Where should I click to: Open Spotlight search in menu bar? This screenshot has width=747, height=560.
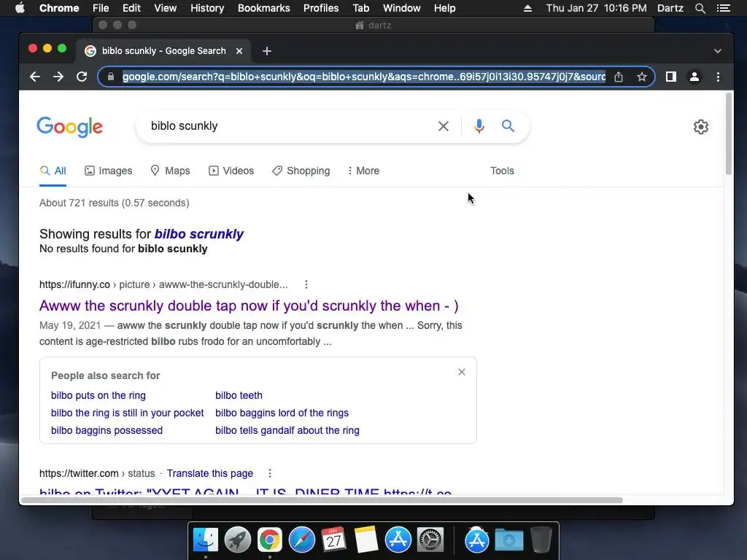pyautogui.click(x=700, y=8)
